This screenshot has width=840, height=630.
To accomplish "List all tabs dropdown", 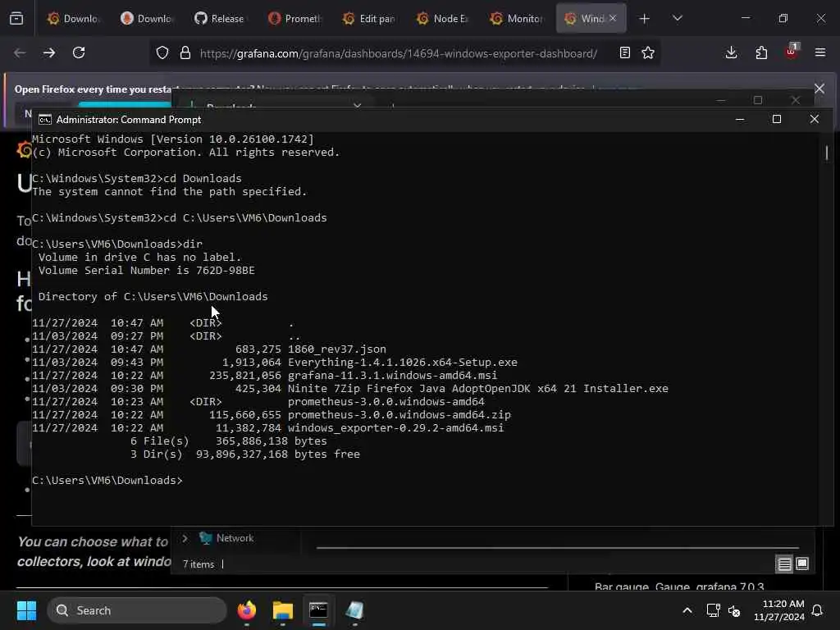I will click(678, 18).
